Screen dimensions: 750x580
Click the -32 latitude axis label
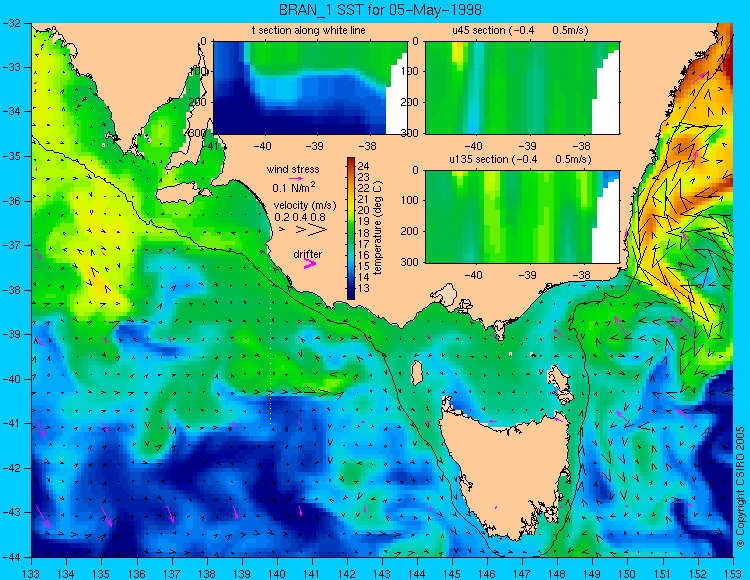[11, 23]
